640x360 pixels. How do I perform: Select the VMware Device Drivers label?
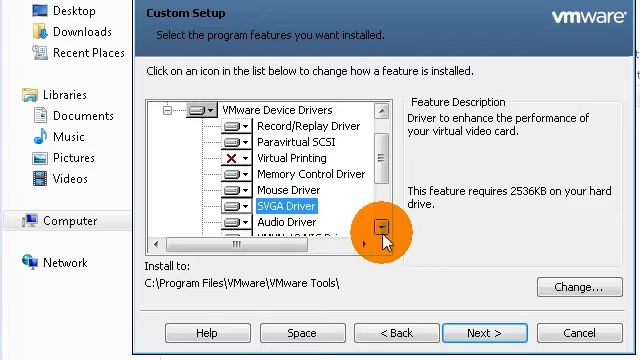277,110
